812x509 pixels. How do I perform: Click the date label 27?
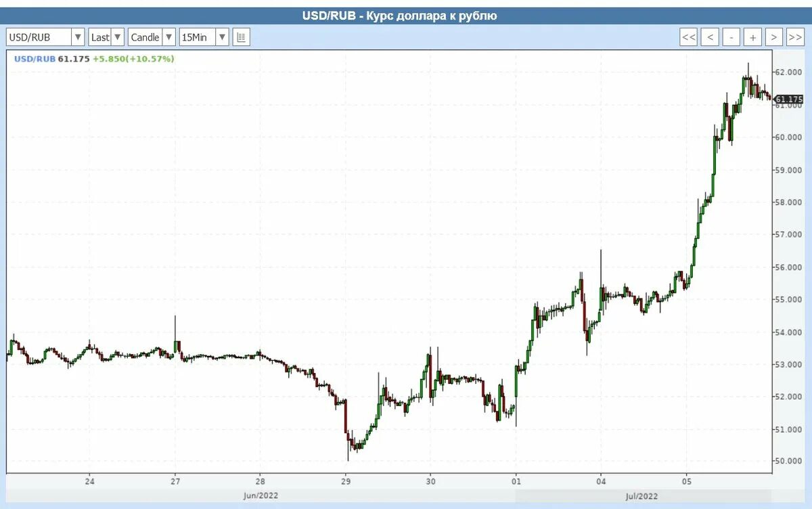tap(175, 483)
